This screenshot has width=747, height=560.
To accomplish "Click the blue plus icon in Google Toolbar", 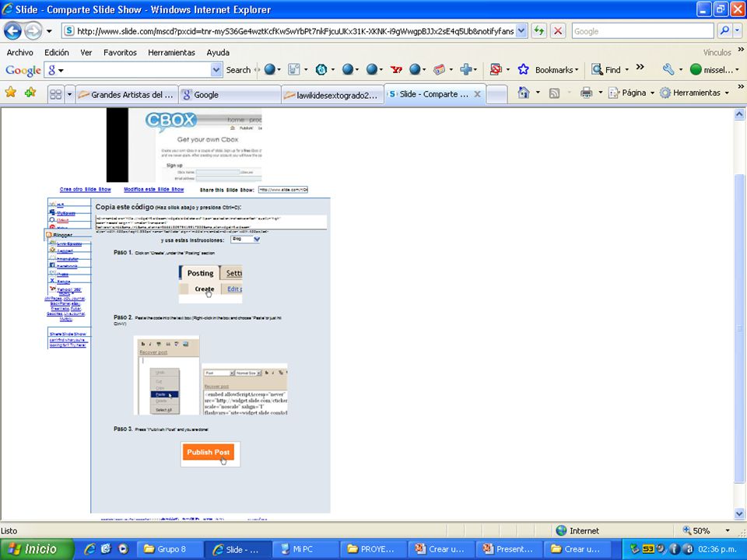I will click(x=465, y=69).
